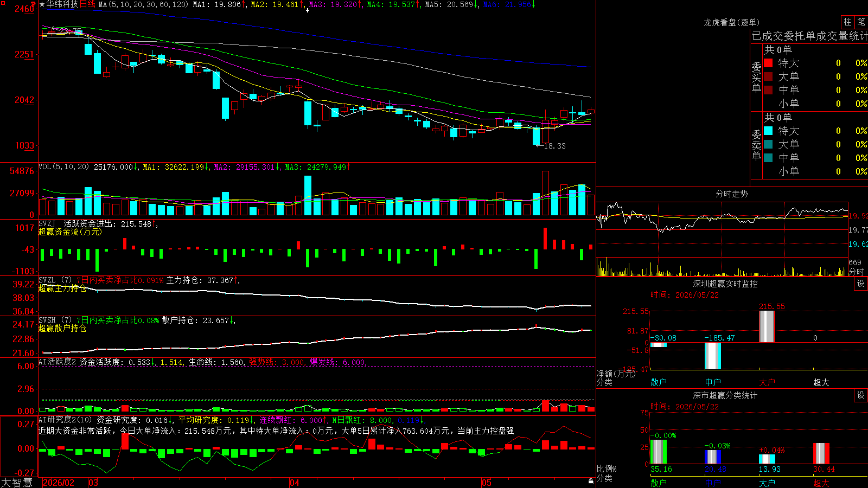
Task: Click the 龙虎看盘(逐单) panel title
Action: pyautogui.click(x=731, y=22)
